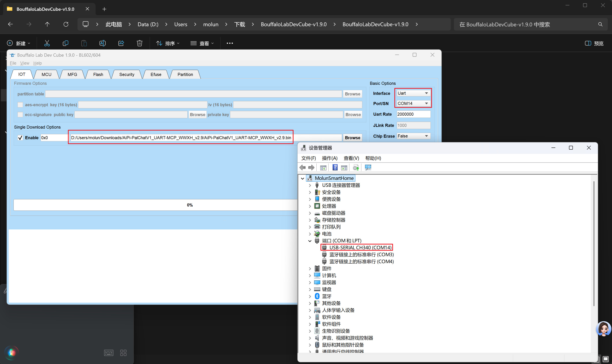612x364 pixels.
Task: Click the Device Manager vertical scrollbar
Action: click(x=594, y=244)
